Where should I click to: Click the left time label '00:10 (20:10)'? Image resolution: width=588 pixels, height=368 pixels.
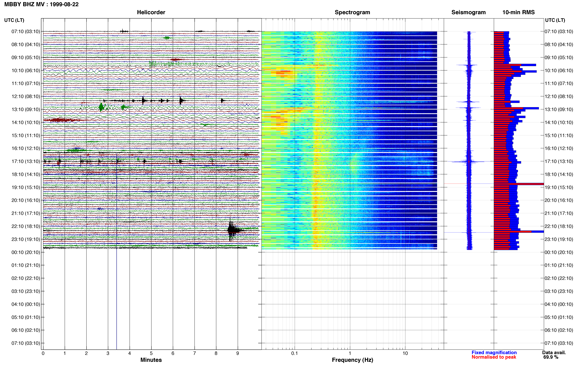click(26, 252)
